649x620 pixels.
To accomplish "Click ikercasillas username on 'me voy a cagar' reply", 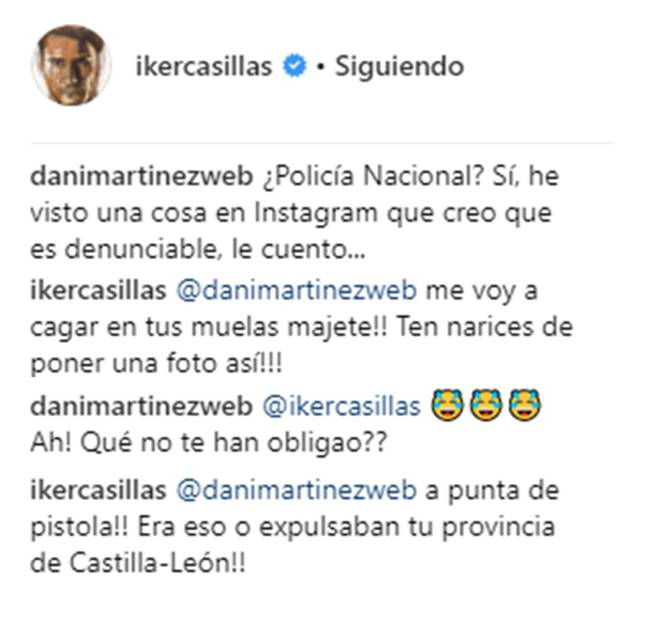I will point(99,291).
